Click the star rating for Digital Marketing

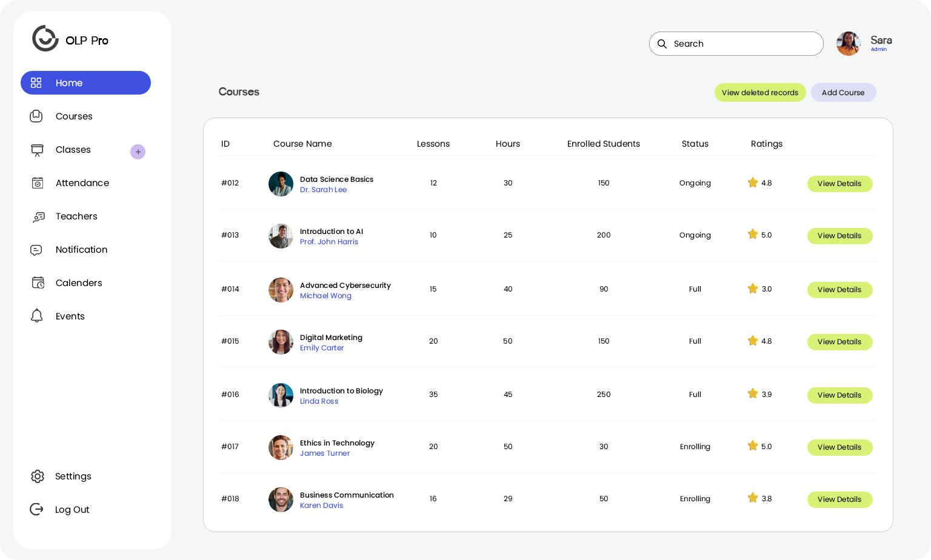point(753,341)
